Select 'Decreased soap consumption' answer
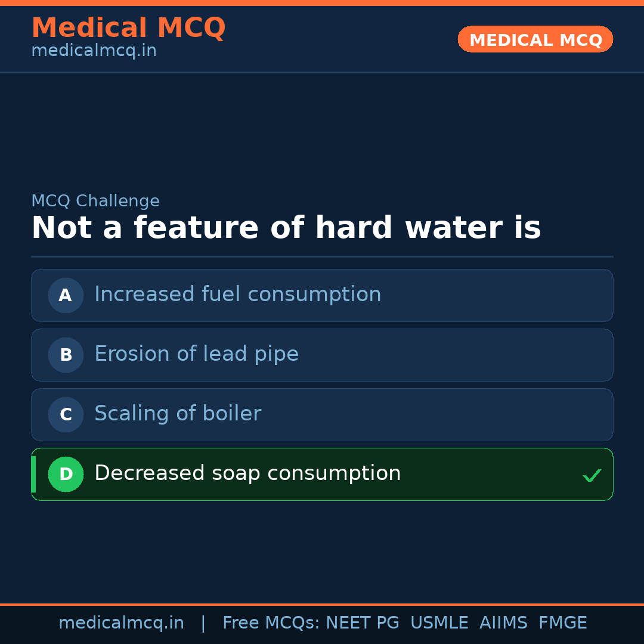The width and height of the screenshot is (644, 644). click(247, 473)
